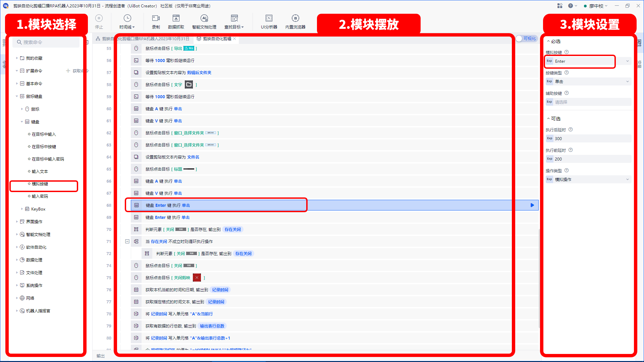The width and height of the screenshot is (644, 362).
Task: Click the folder thumbnail on line 58
Action: 189,85
